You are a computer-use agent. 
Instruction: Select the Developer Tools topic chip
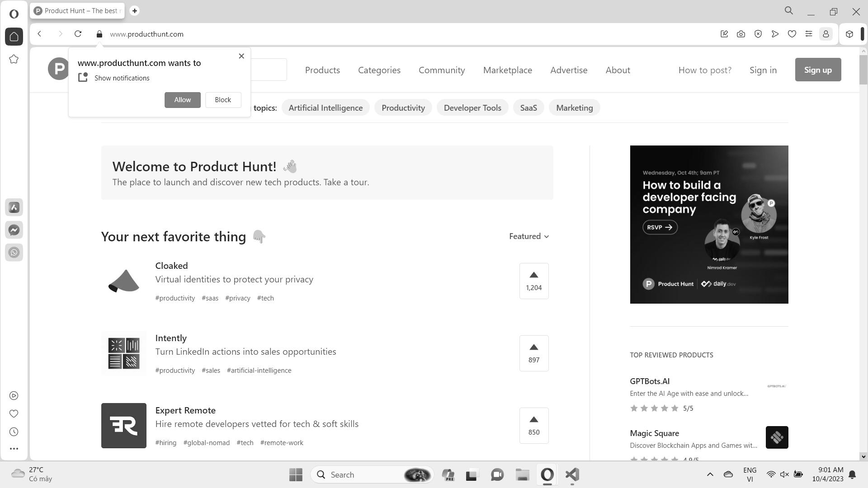pyautogui.click(x=472, y=108)
